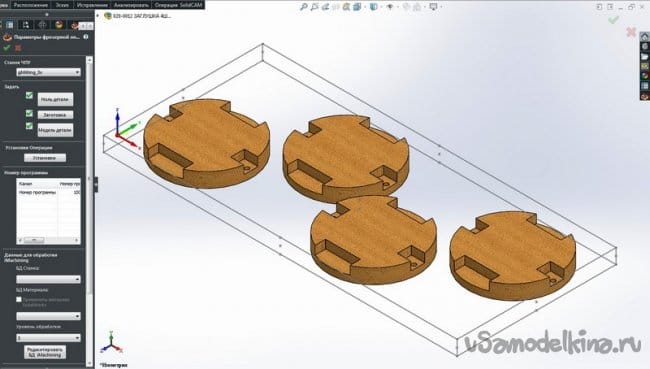This screenshot has height=369, width=650.
Task: Click the Установки button
Action: click(45, 158)
